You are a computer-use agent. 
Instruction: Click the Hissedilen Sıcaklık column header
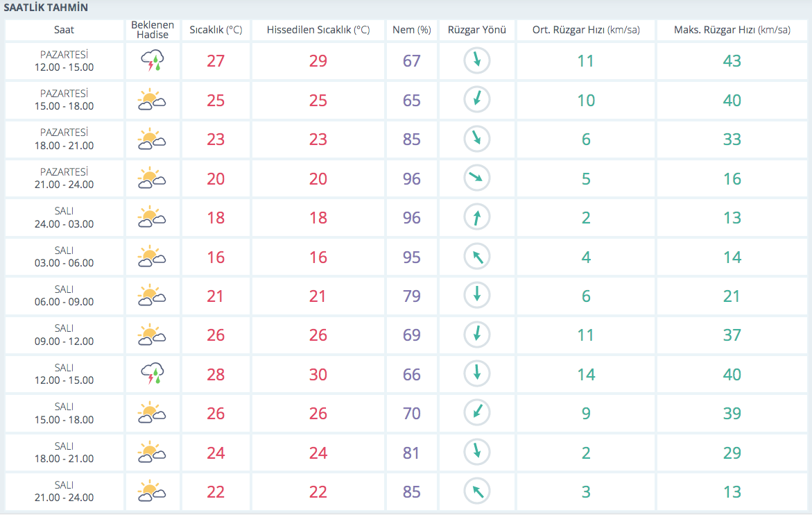click(318, 30)
